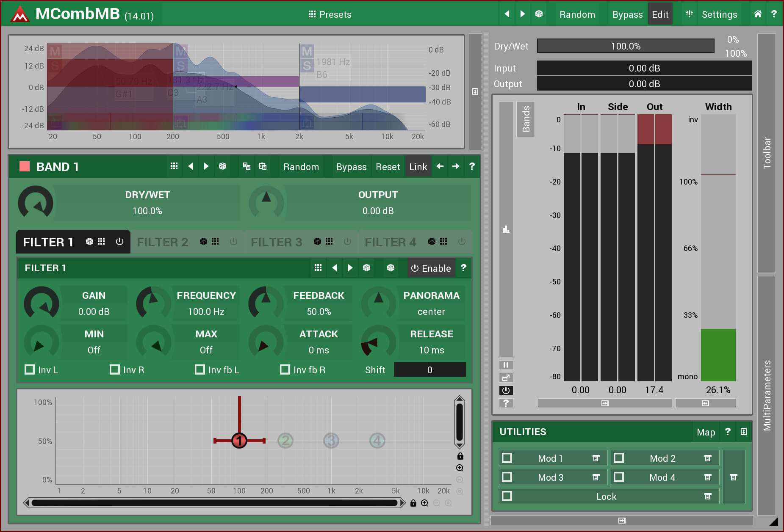This screenshot has width=784, height=532.
Task: Load previous global preset arrow
Action: tap(507, 14)
